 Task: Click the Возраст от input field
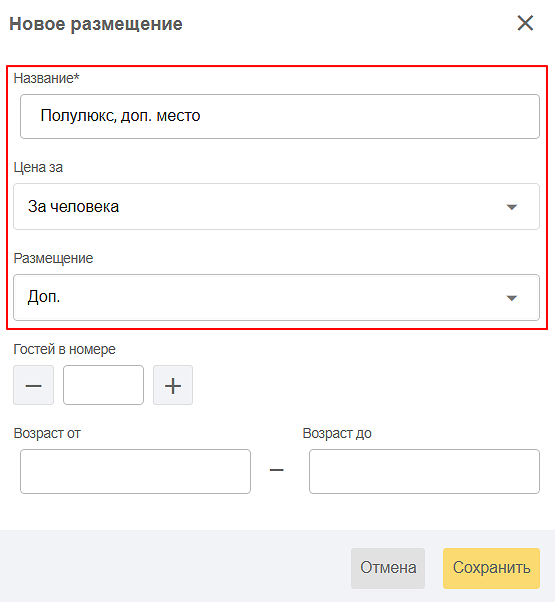(x=135, y=471)
